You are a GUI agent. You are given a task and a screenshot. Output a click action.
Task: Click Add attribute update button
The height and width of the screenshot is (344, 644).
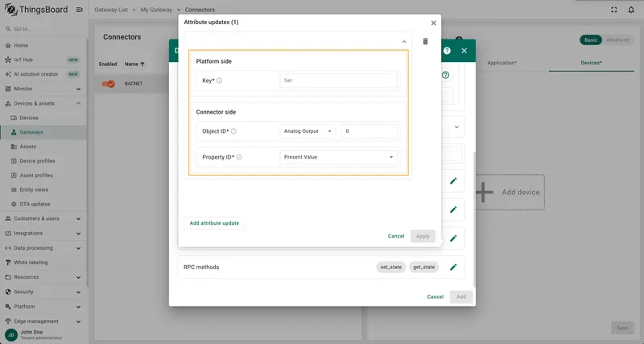click(x=214, y=223)
